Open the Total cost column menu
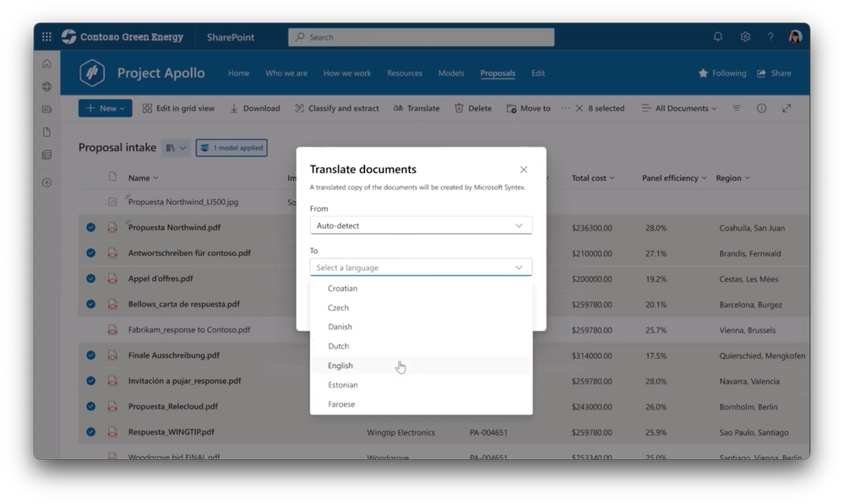844x504 pixels. click(x=593, y=178)
